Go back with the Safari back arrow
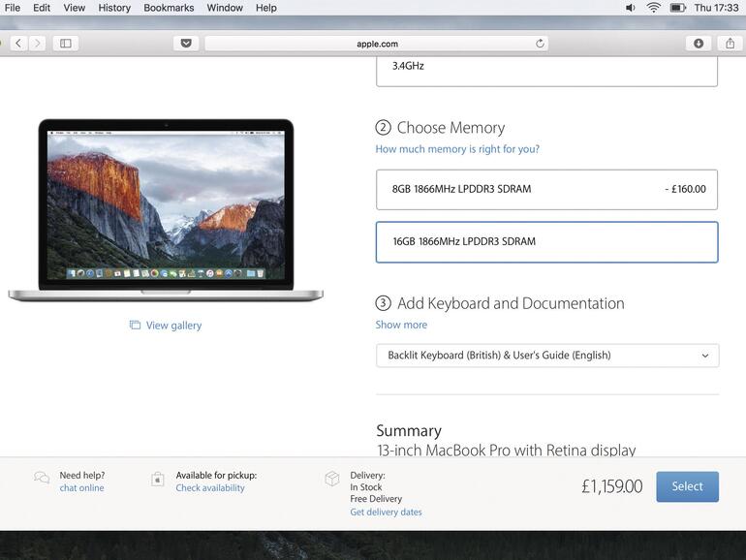Image resolution: width=746 pixels, height=560 pixels. click(x=18, y=44)
